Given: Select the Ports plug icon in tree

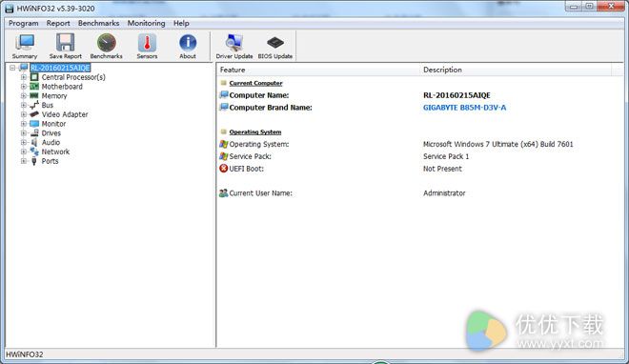Looking at the screenshot, I should click(34, 161).
